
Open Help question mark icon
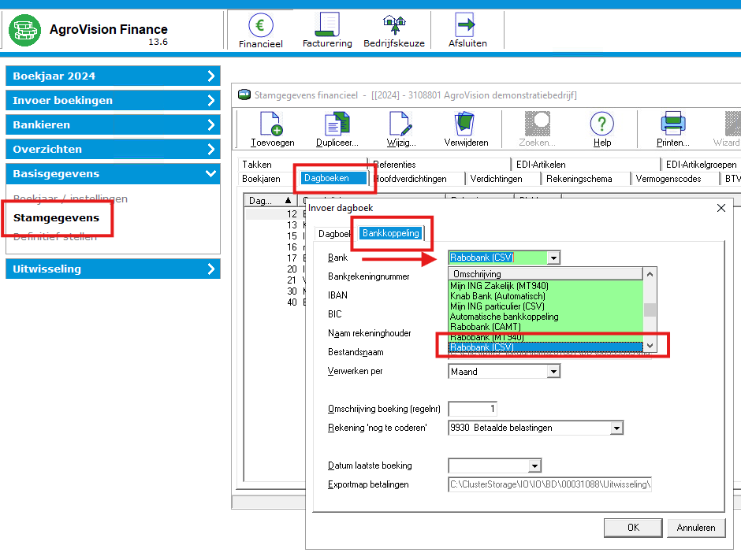click(602, 124)
